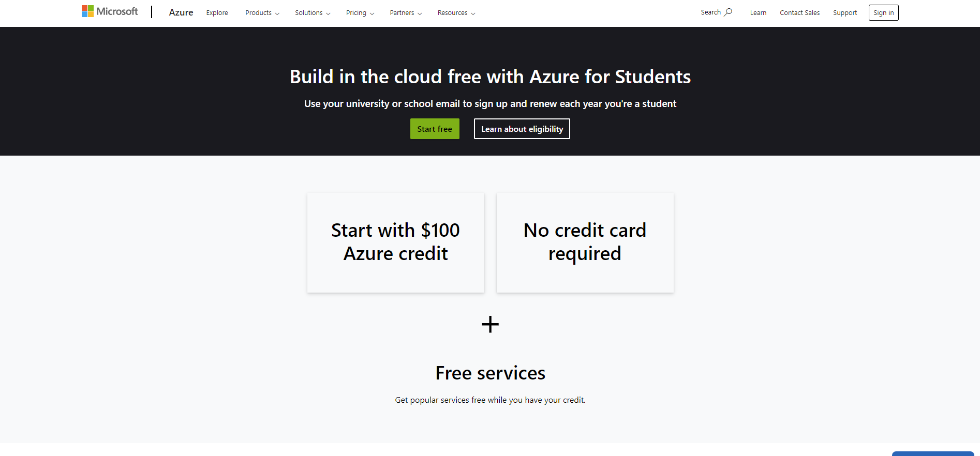Go to the Learn link
Image resolution: width=980 pixels, height=456 pixels.
(x=758, y=13)
